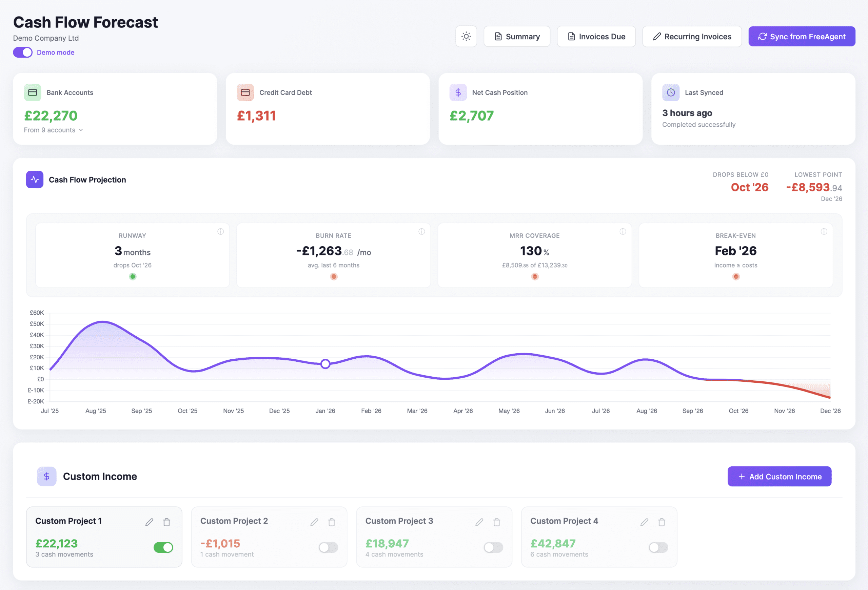Click the Runway info icon

coord(220,231)
